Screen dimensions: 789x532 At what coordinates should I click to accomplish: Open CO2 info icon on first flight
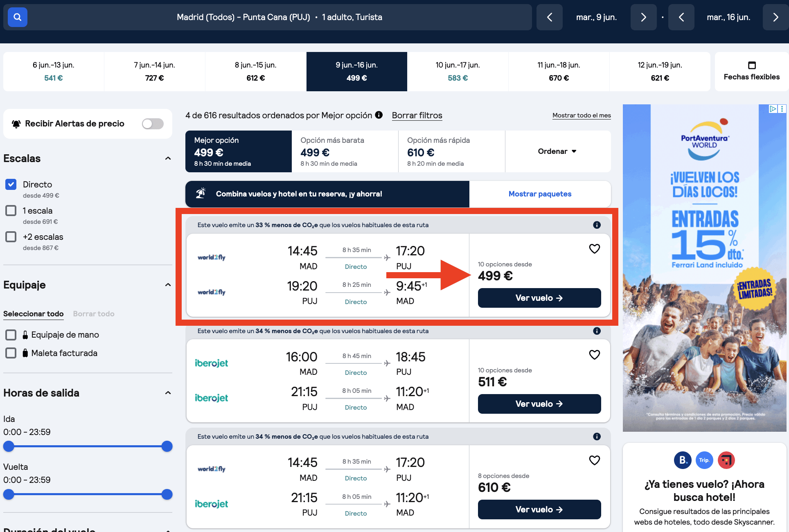597,225
